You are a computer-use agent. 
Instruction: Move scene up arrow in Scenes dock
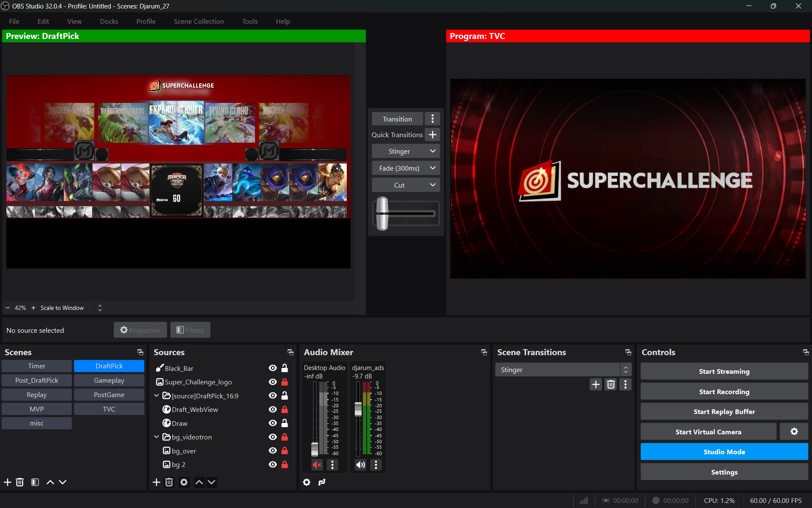tap(50, 482)
